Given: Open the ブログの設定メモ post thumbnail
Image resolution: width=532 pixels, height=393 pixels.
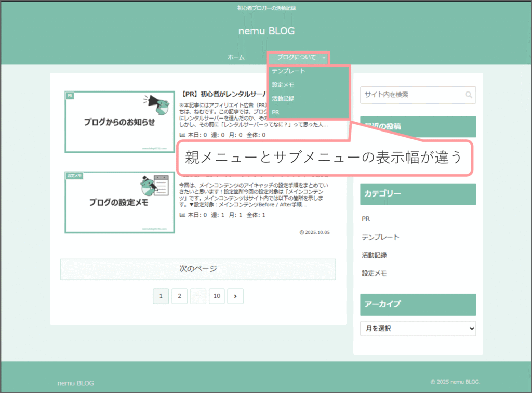Looking at the screenshot, I should pos(119,202).
